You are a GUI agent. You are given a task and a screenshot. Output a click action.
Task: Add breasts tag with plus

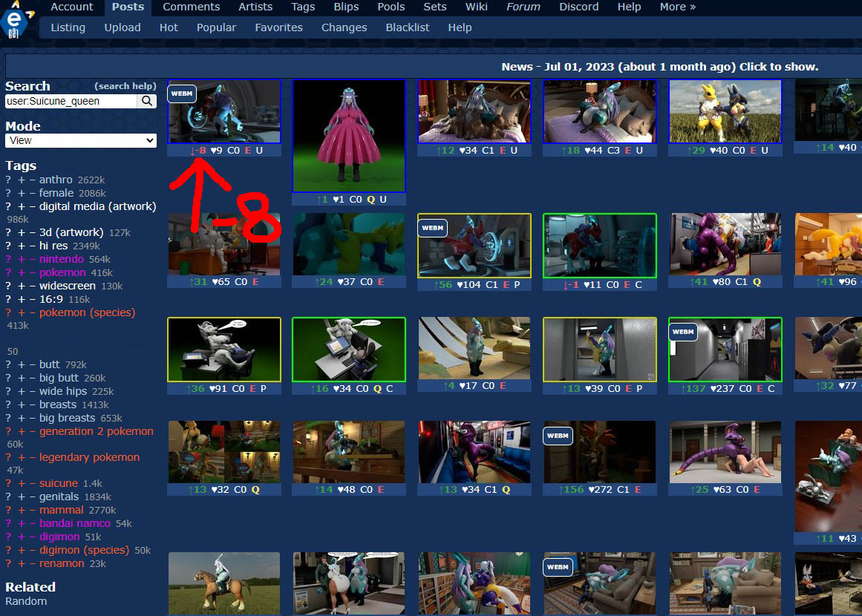point(22,404)
